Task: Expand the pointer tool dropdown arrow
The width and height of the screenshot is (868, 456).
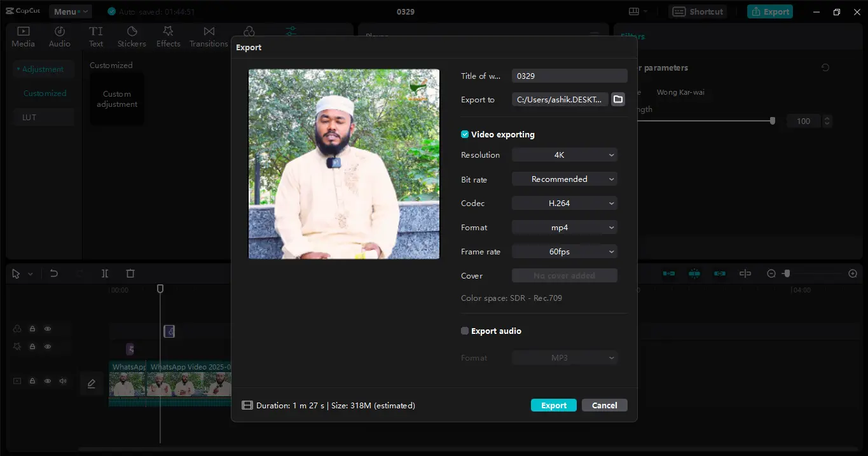Action: [x=30, y=273]
